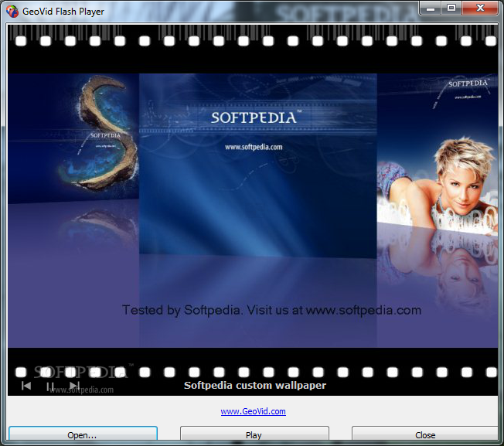
Task: Maximize the GeoVid Flash Player window
Action: coord(451,8)
